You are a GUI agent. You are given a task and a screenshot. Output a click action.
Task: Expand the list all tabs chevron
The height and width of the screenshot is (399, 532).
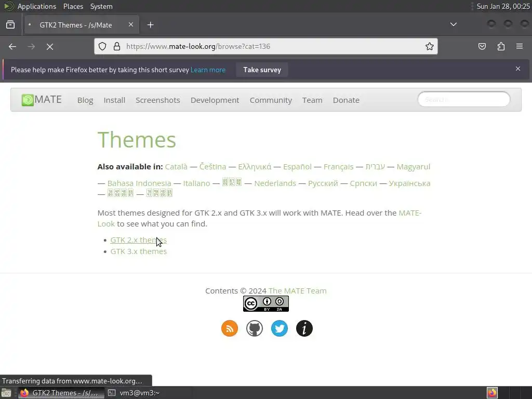tap(453, 24)
